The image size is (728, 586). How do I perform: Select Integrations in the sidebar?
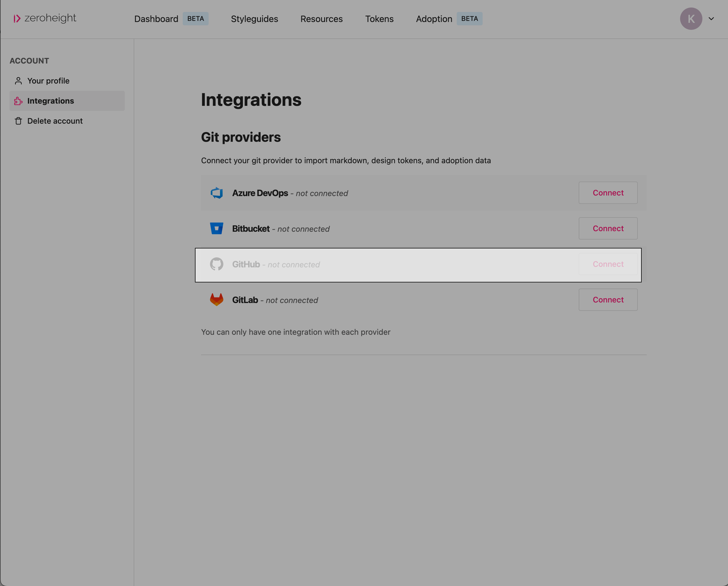click(67, 101)
